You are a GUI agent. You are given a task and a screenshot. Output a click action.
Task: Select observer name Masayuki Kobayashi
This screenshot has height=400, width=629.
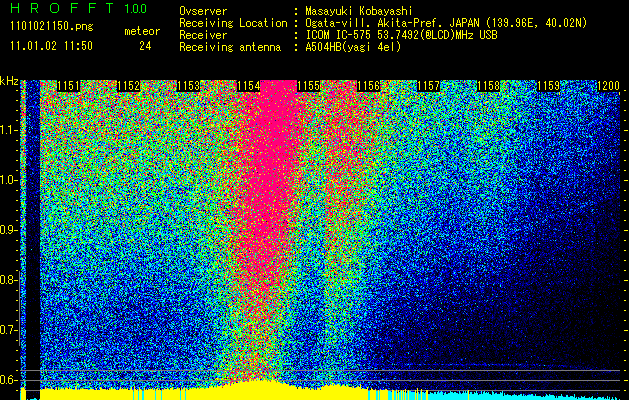point(359,11)
